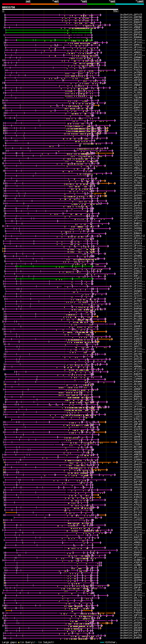The height and width of the screenshot is (644, 146).
Task: Select the UniRef100_Q38913-2 label
Action: point(133,236)
